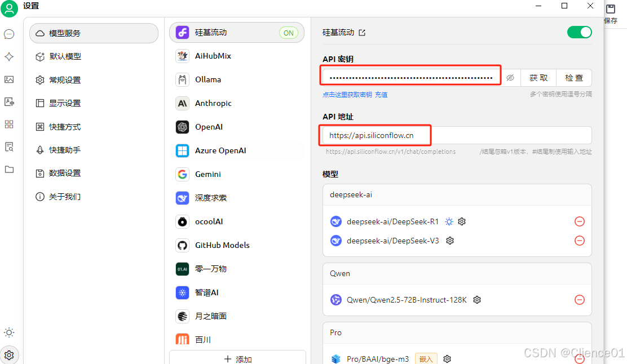Open the external link icon beside 硅基流动

click(x=362, y=33)
